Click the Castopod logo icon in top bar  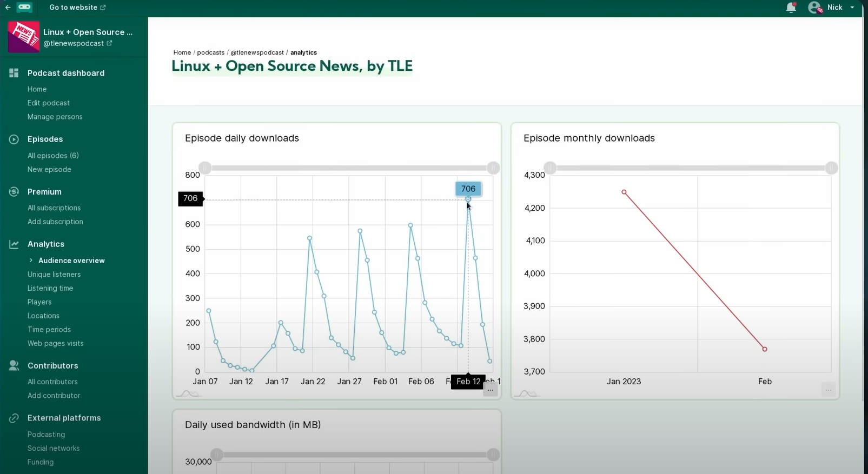coord(24,7)
